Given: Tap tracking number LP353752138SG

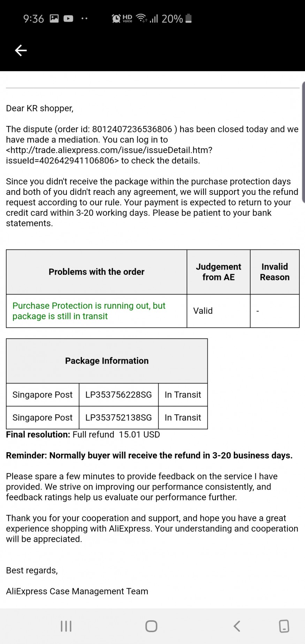Looking at the screenshot, I should [x=119, y=418].
